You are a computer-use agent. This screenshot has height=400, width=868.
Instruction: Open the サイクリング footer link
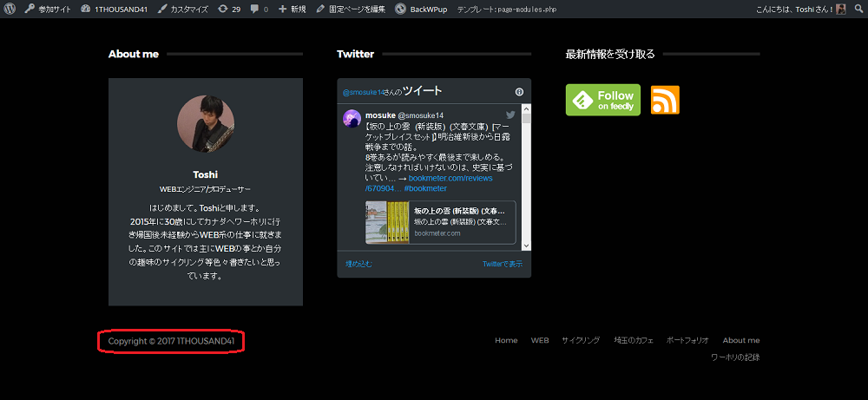[580, 340]
